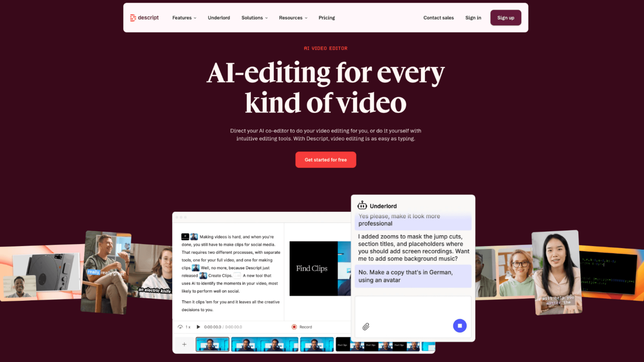
Task: Click the Find Clips video preview
Action: 320,268
